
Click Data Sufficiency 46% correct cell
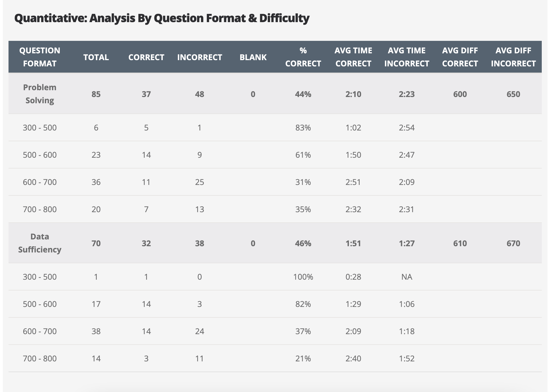pyautogui.click(x=303, y=243)
